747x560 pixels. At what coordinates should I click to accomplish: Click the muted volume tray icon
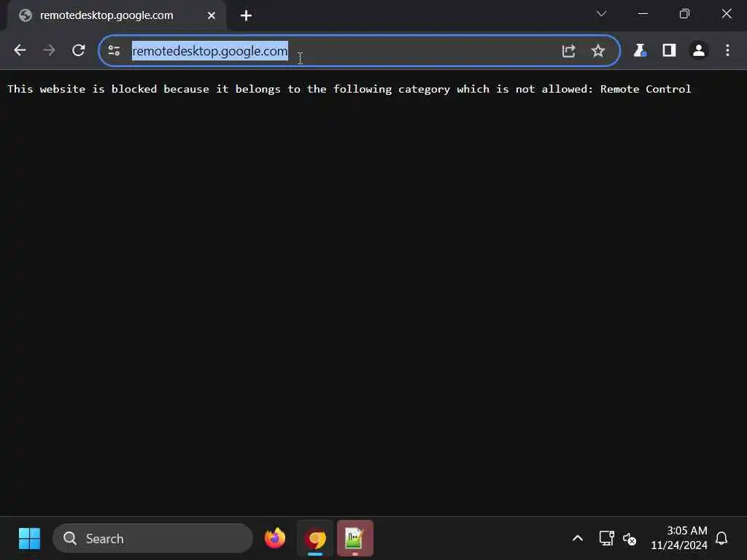point(630,539)
